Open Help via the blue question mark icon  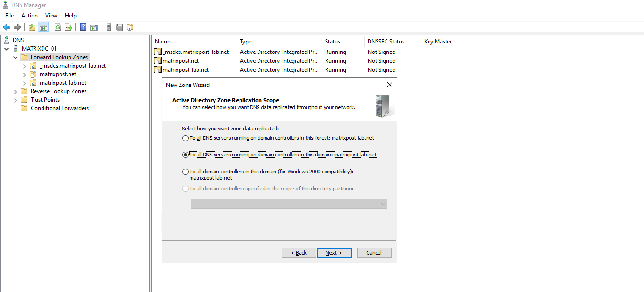83,27
